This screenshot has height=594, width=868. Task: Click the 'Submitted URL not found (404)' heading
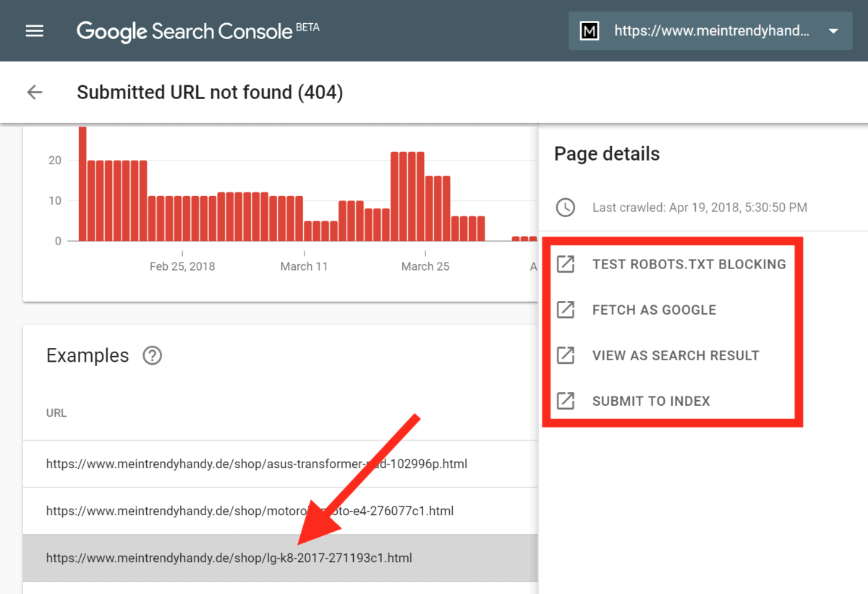tap(210, 93)
